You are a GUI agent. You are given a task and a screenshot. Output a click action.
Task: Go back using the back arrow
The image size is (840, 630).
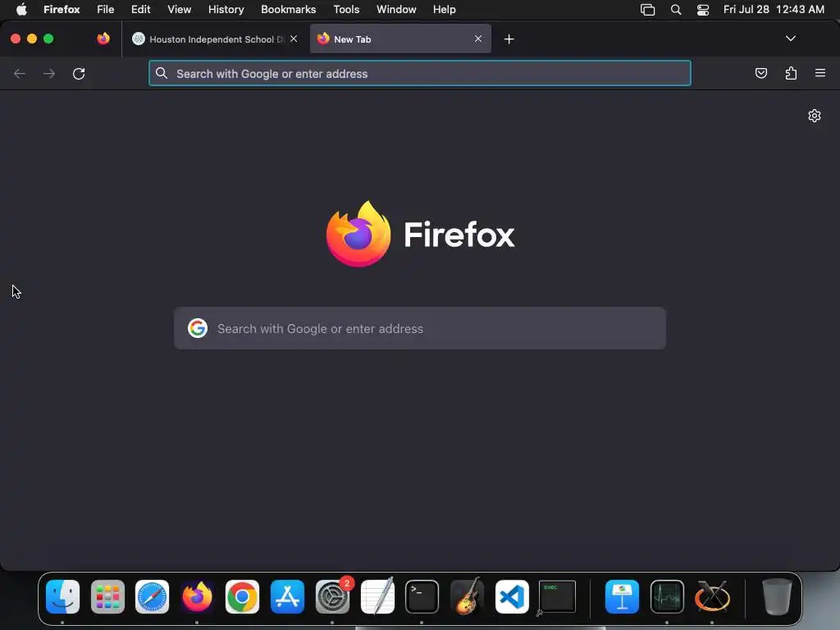(x=20, y=73)
